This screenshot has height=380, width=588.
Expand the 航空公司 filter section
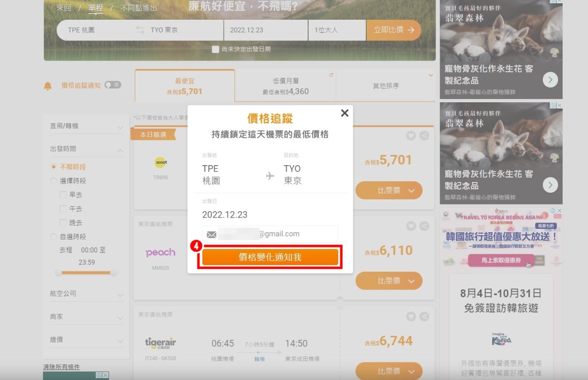coord(86,294)
